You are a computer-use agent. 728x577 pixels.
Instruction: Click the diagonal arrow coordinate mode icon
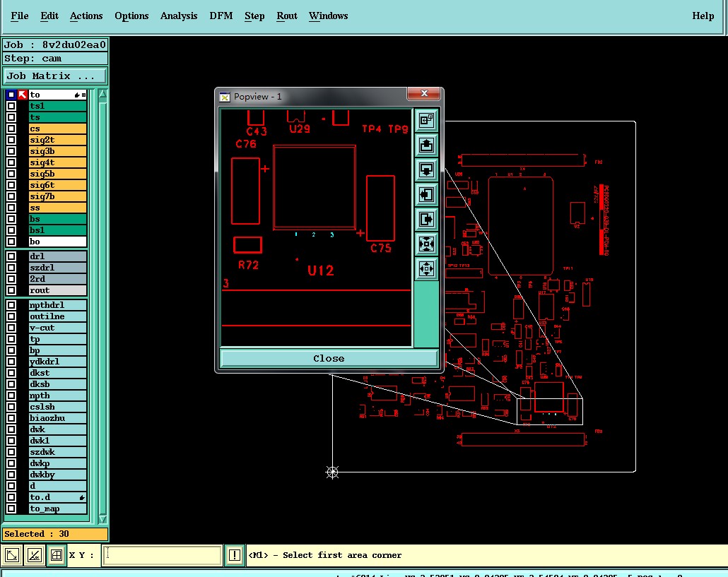pos(12,554)
